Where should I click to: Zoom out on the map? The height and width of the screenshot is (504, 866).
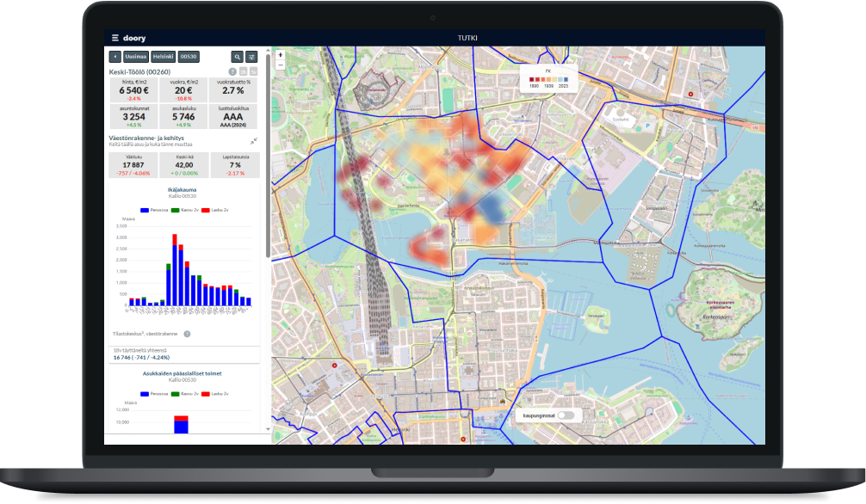coord(280,64)
